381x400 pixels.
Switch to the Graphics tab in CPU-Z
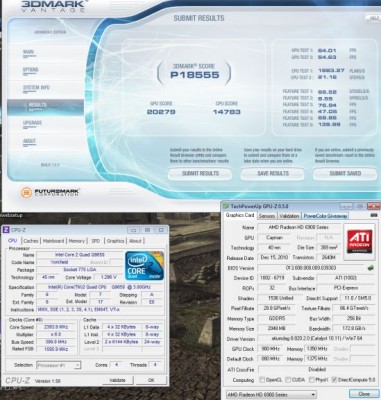[115, 241]
